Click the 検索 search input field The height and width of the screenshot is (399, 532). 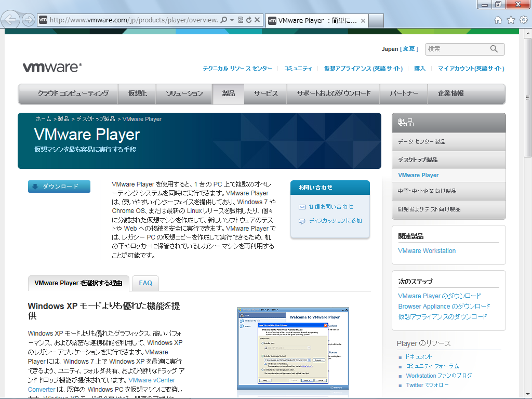[456, 49]
